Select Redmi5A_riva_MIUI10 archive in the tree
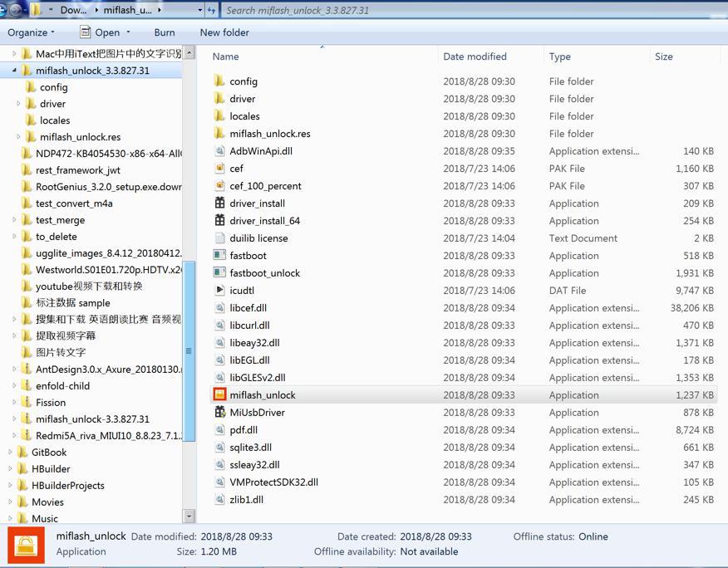This screenshot has height=568, width=728. pyautogui.click(x=109, y=436)
